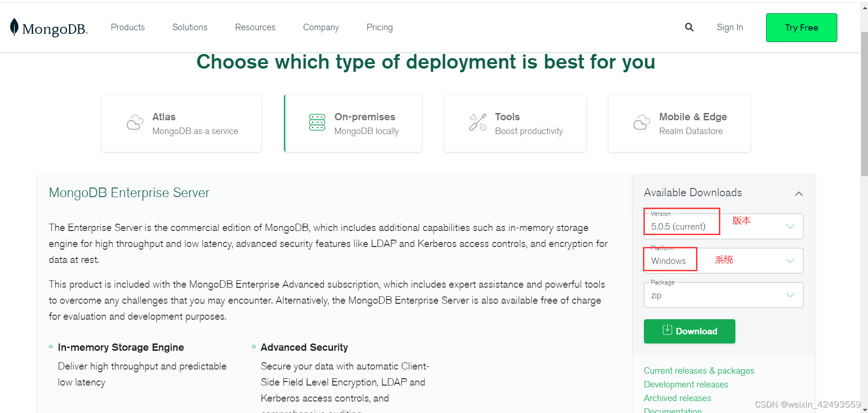The height and width of the screenshot is (413, 868).
Task: Open the Platform dropdown showing Windows
Action: [723, 260]
